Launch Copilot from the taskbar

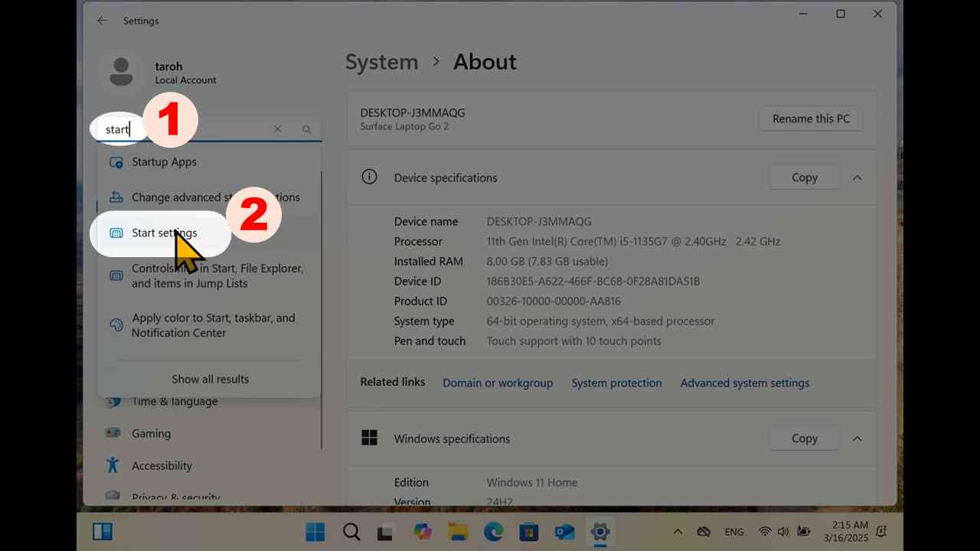pos(422,531)
